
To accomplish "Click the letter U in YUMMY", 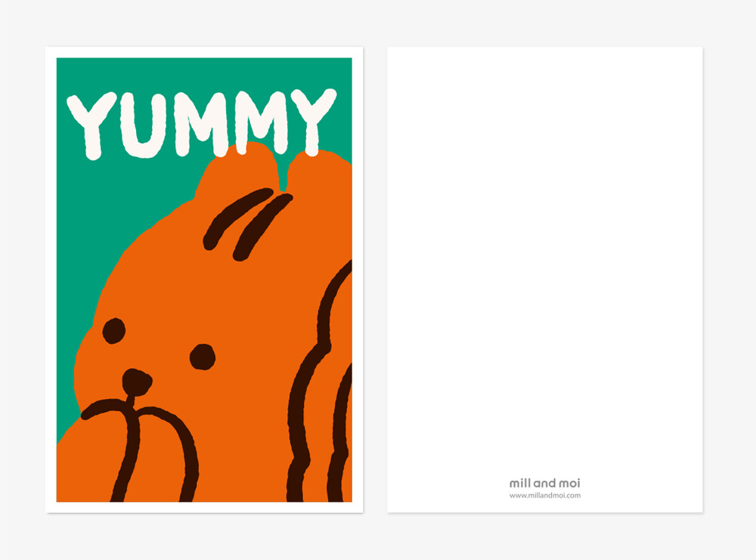I will [x=143, y=125].
